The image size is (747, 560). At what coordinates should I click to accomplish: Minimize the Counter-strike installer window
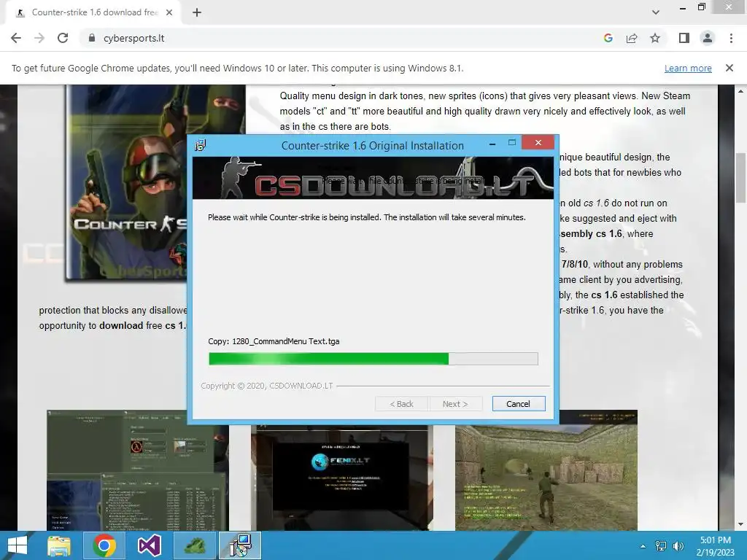tap(492, 143)
